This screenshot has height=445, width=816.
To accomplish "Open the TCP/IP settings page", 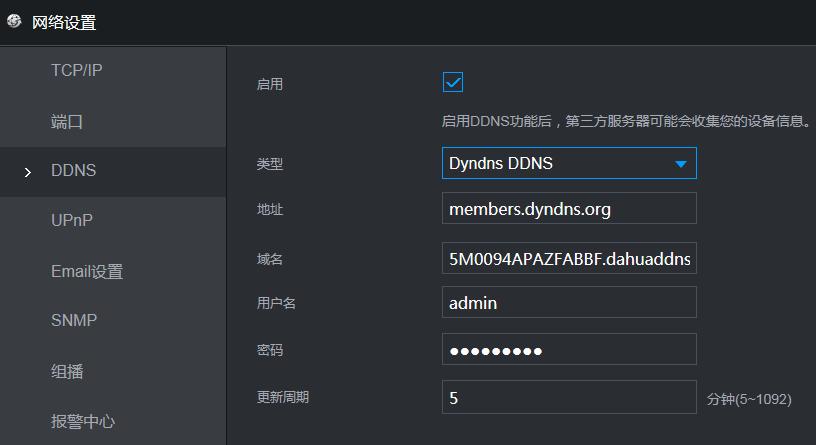I will click(x=76, y=70).
